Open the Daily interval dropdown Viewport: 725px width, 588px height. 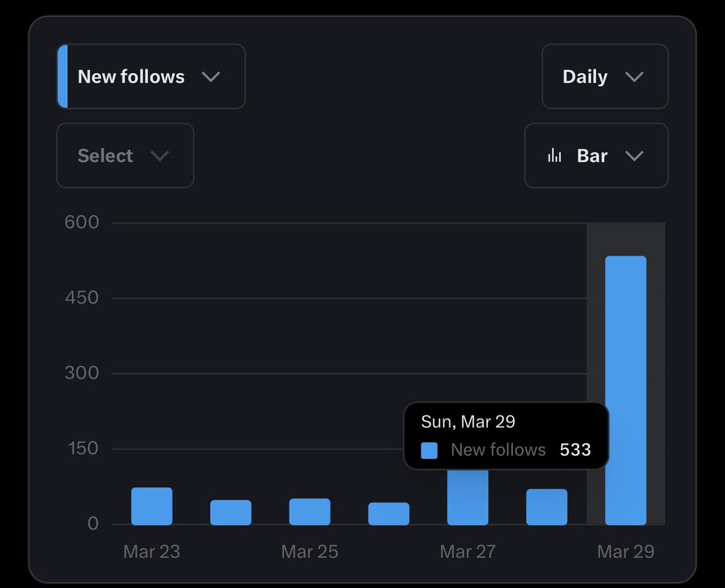[605, 76]
